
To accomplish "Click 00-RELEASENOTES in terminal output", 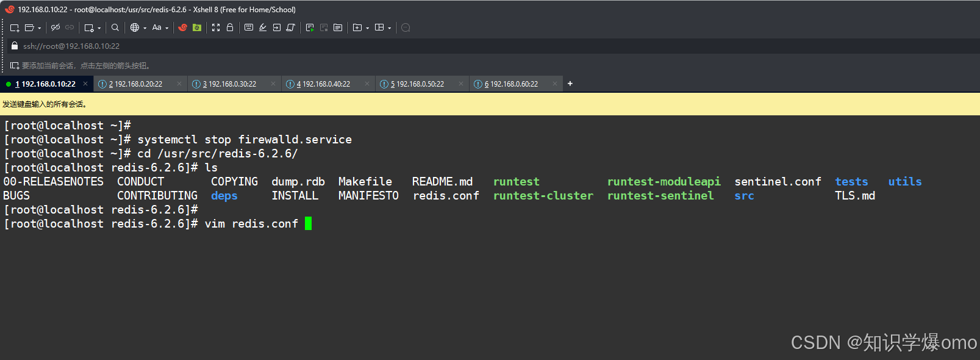I will pyautogui.click(x=54, y=182).
